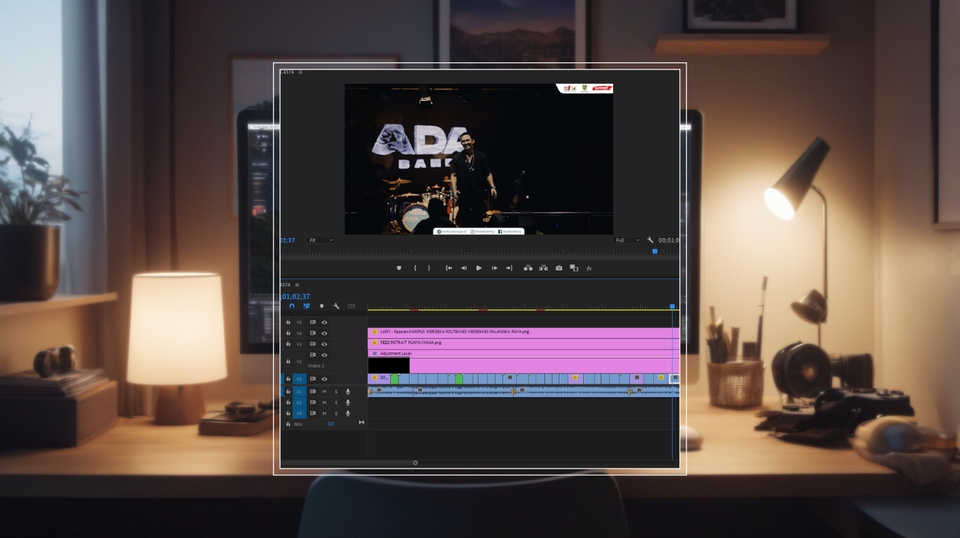
Task: Hide track V4 with eye icon
Action: (324, 333)
